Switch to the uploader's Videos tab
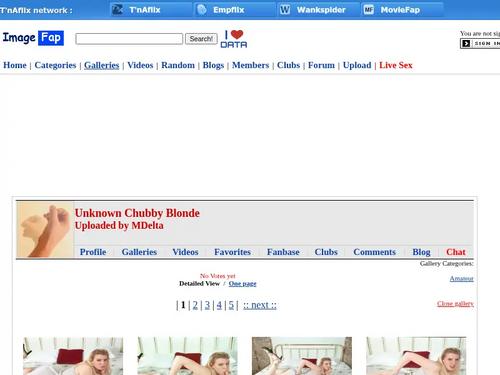The width and height of the screenshot is (500, 375). coord(185,252)
